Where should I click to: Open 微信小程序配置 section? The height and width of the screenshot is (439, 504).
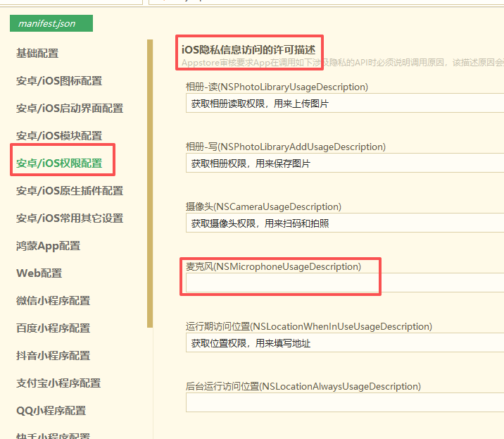click(53, 300)
